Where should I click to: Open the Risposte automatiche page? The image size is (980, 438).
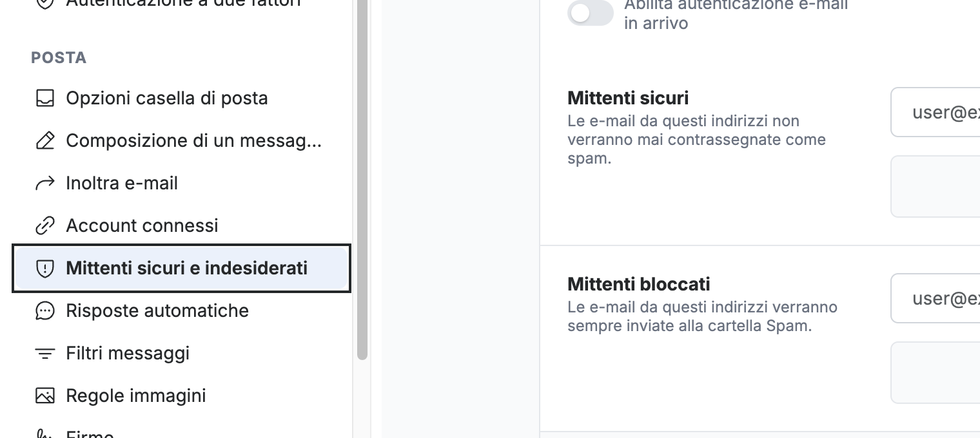coord(181,311)
